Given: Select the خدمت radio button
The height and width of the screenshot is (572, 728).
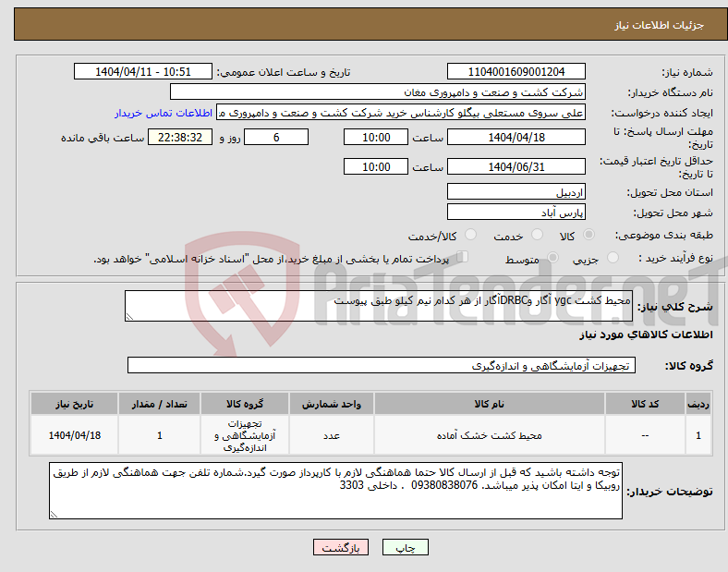Looking at the screenshot, I should [537, 235].
